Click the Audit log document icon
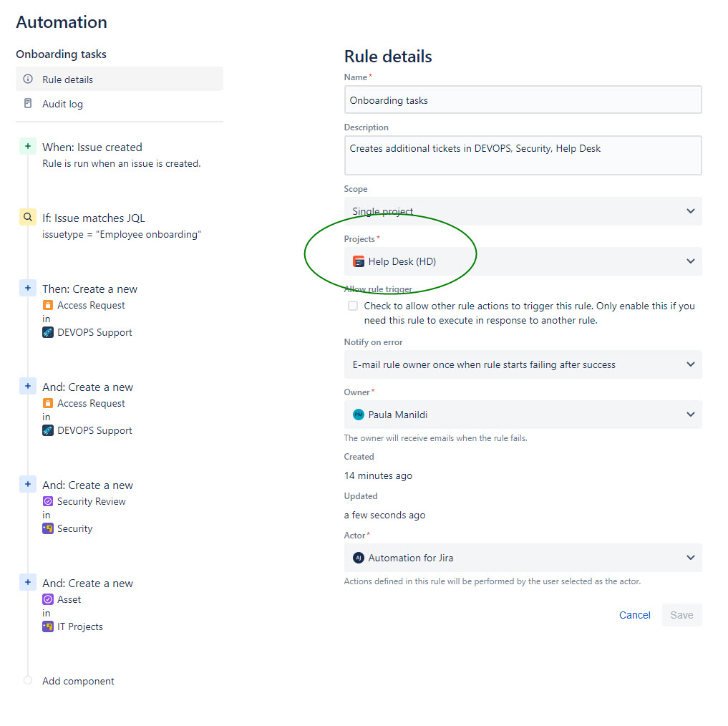This screenshot has height=726, width=728. point(28,104)
